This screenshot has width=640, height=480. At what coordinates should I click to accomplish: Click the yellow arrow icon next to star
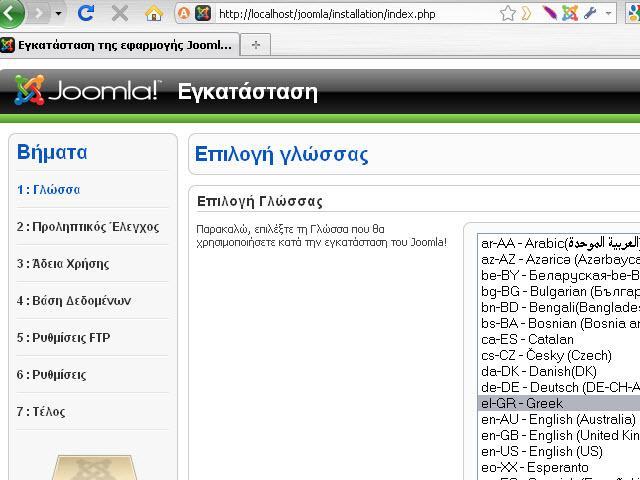527,14
